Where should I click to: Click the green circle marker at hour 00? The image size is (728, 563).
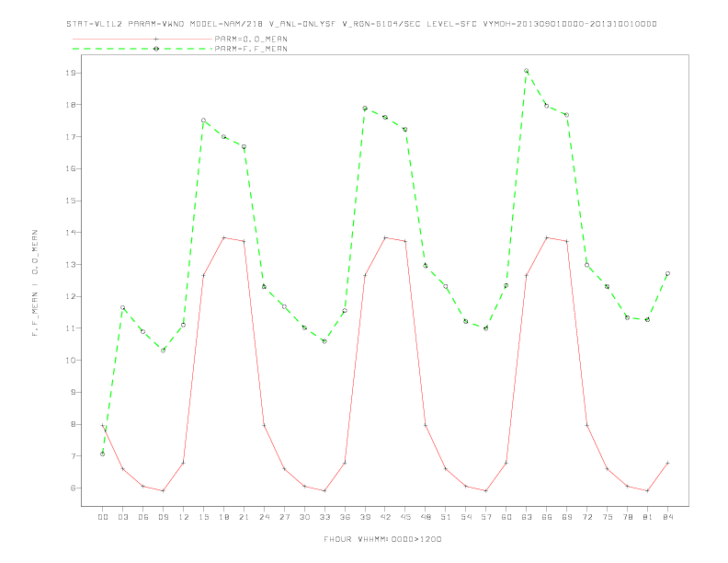click(x=103, y=454)
